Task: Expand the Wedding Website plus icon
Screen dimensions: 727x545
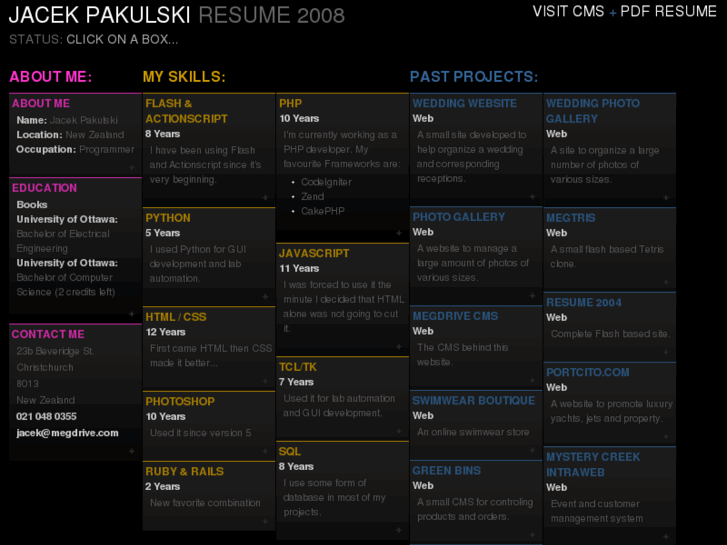Action: click(x=532, y=197)
